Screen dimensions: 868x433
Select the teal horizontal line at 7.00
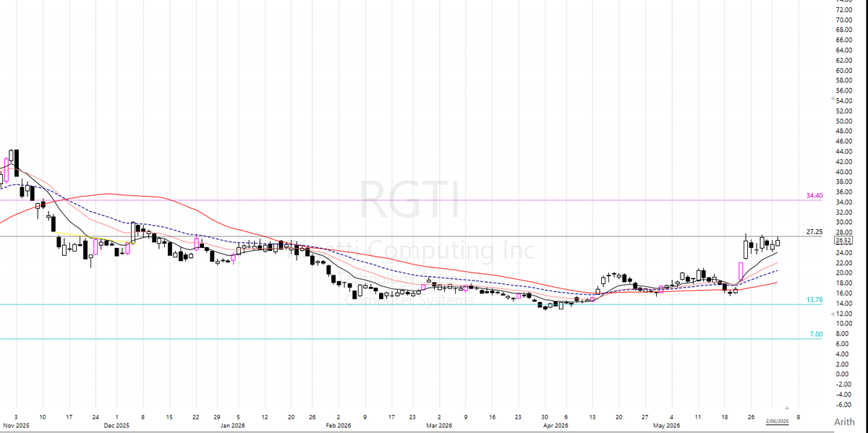point(412,339)
